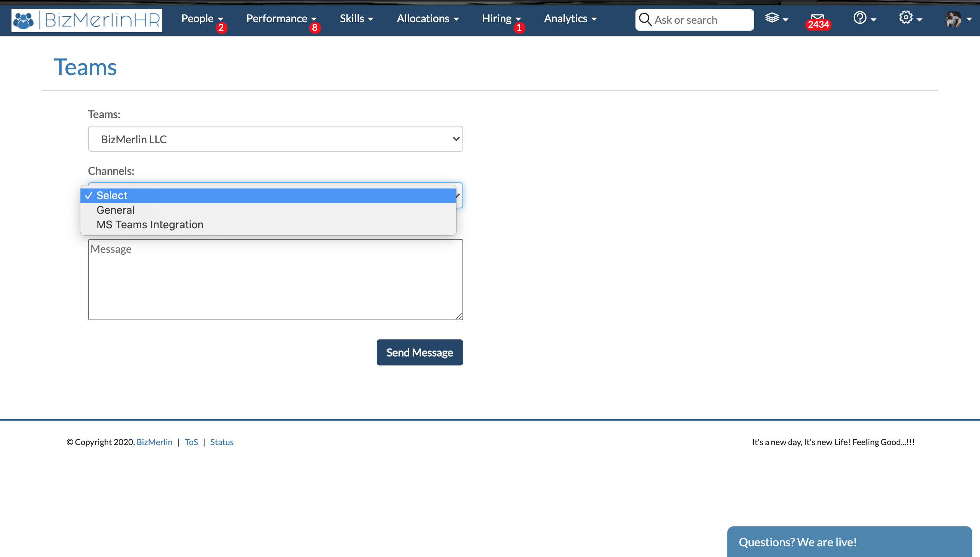Open the help question mark menu
The height and width of the screenshot is (557, 980).
click(864, 18)
